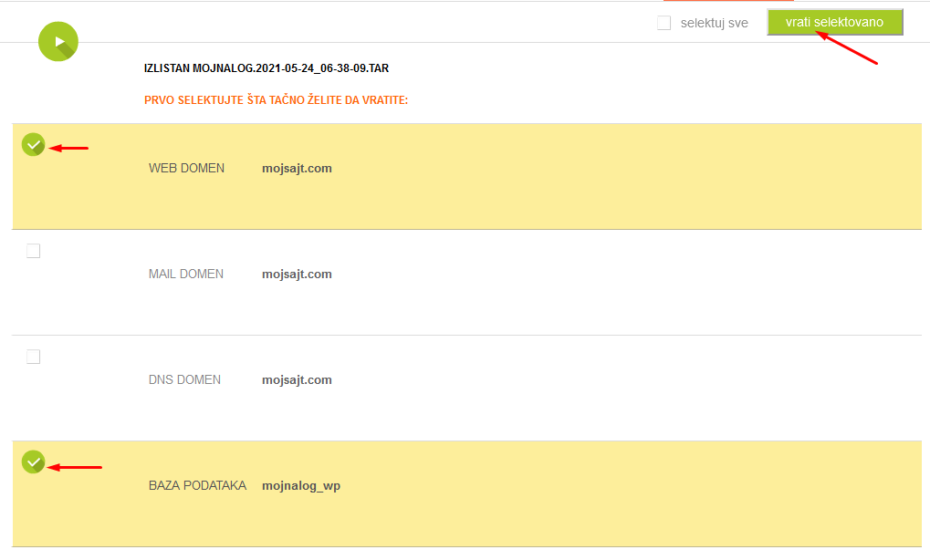This screenshot has height=560, width=930.
Task: Click the 'DNS DOMEN' label
Action: click(184, 379)
